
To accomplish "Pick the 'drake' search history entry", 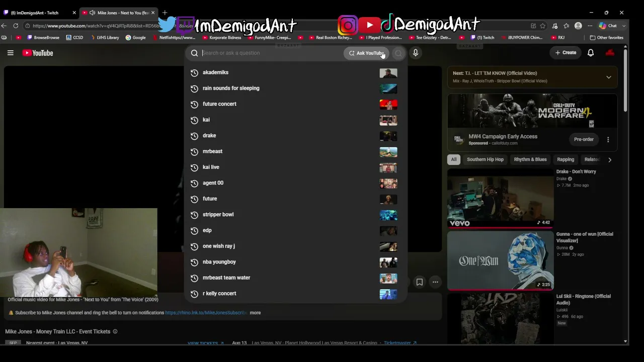I will click(x=295, y=136).
